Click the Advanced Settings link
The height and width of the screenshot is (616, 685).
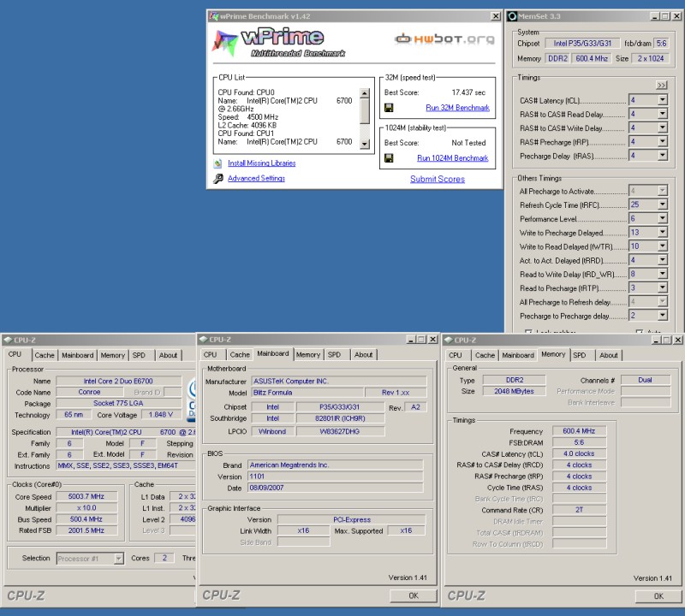click(x=256, y=178)
